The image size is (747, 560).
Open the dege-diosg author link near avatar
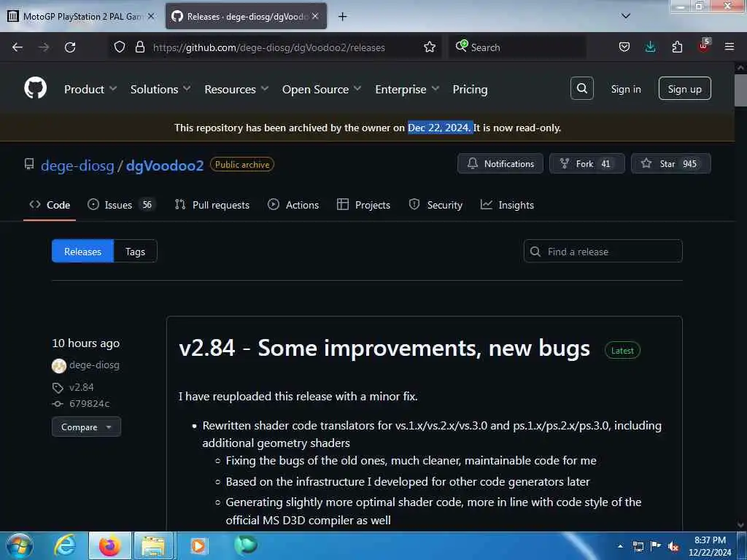94,365
